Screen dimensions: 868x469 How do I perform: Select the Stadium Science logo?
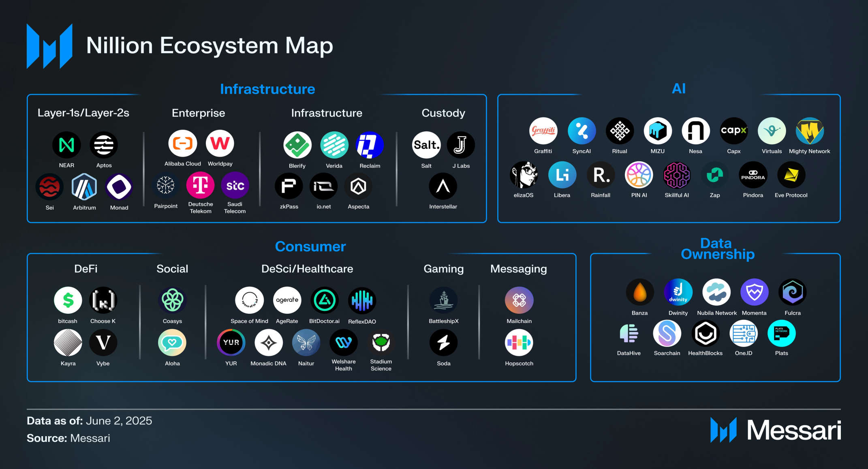pos(381,343)
